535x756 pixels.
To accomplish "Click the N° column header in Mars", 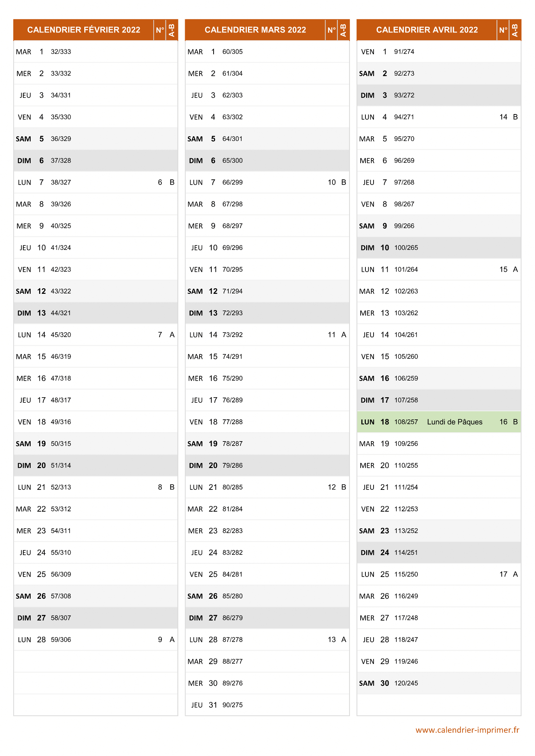I will (331, 30).
